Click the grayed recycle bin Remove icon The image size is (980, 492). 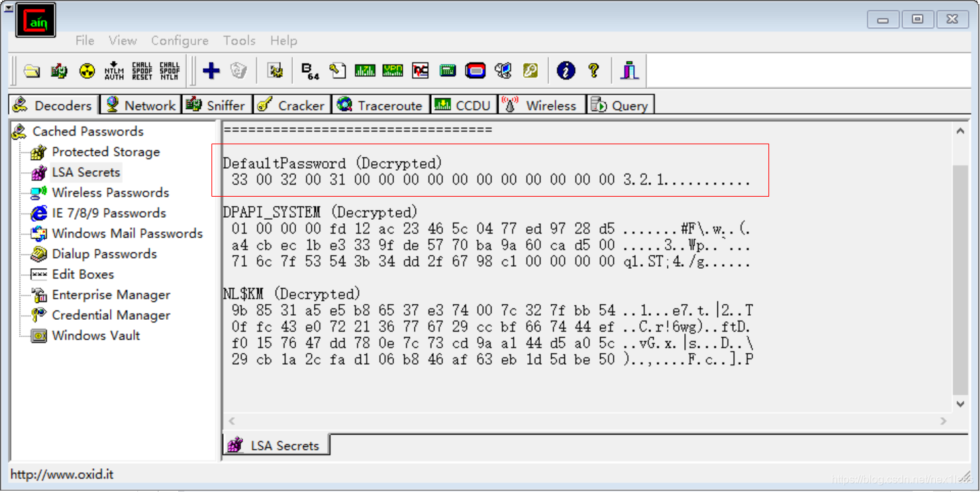click(238, 70)
